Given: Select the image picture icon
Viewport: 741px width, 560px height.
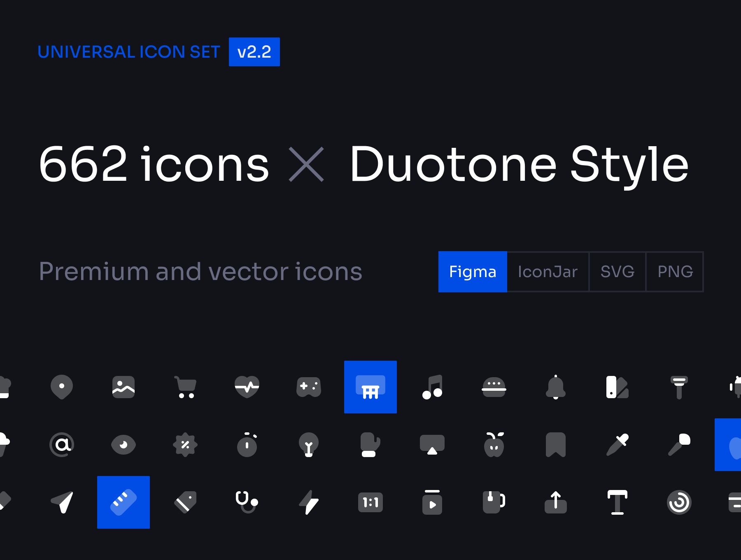Looking at the screenshot, I should tap(123, 387).
